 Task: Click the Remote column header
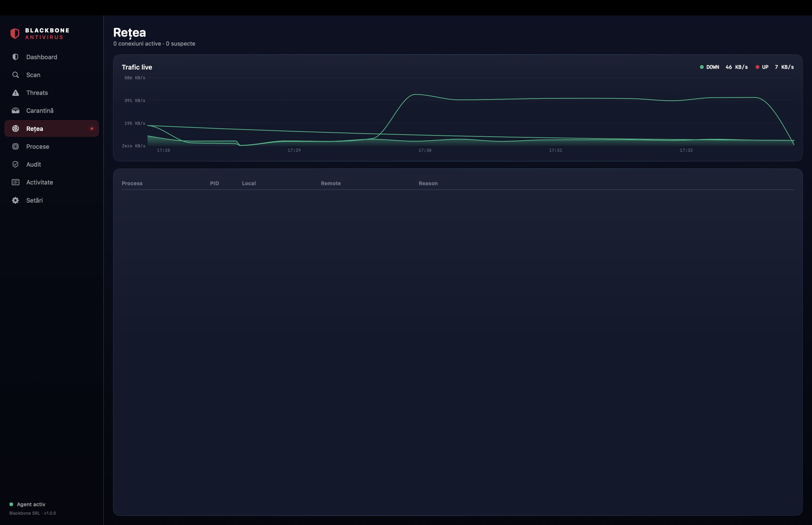331,183
